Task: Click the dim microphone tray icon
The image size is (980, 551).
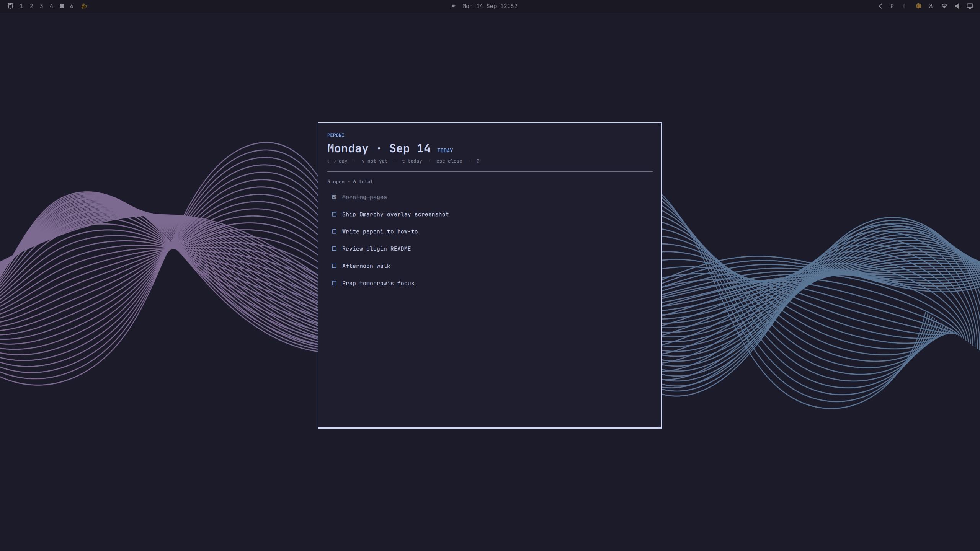Action: point(904,6)
